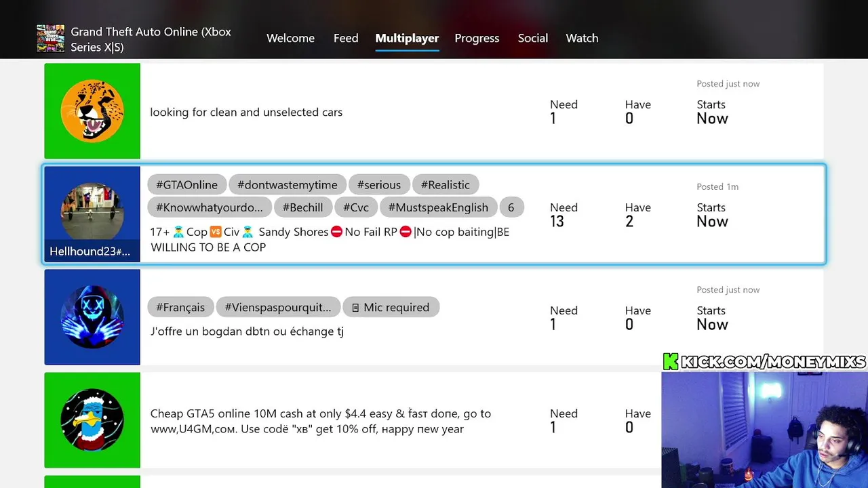Select the neon mask avatar on Français post
868x488 pixels.
[x=92, y=317]
